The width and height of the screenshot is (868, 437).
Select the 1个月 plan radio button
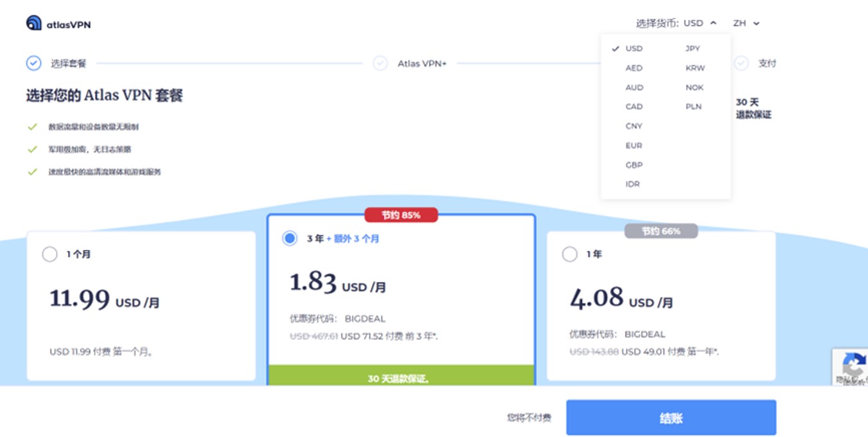pyautogui.click(x=49, y=254)
